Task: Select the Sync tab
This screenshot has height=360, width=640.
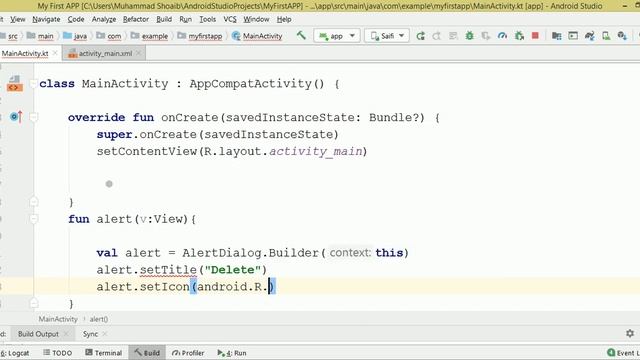Action: (90, 334)
